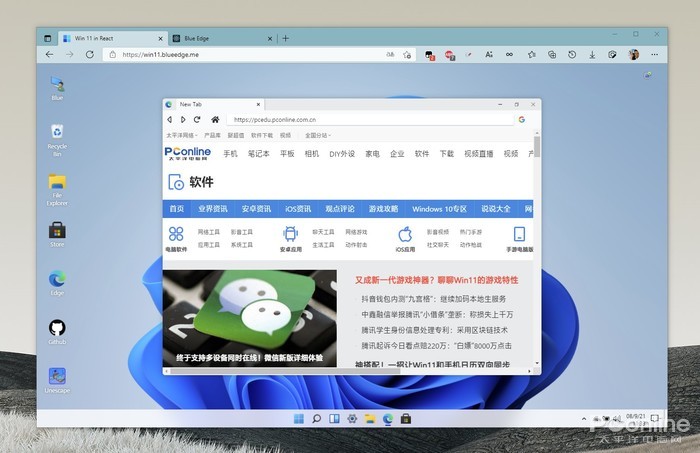
Task: Expand 全国分站 dropdown
Action: [317, 135]
